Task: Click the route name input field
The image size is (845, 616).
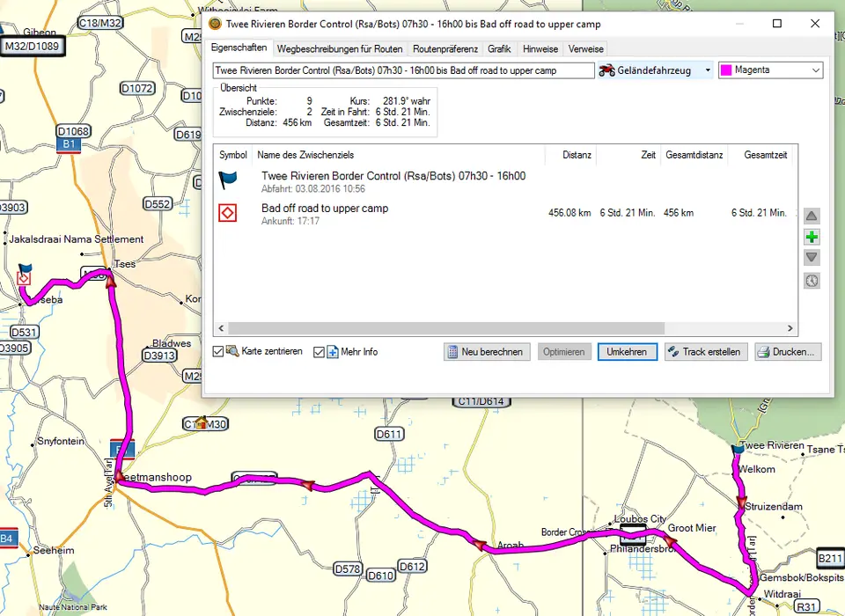Action: [404, 70]
